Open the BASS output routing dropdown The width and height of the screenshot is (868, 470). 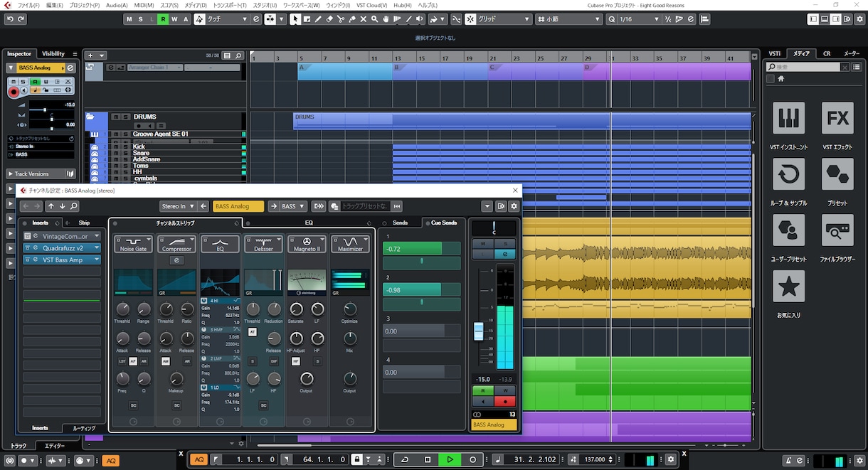pyautogui.click(x=294, y=206)
